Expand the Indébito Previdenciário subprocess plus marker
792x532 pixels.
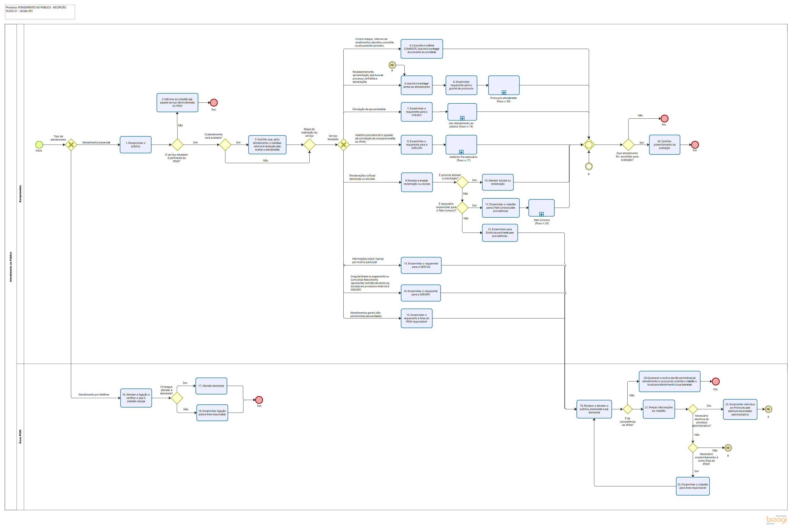coord(461,152)
